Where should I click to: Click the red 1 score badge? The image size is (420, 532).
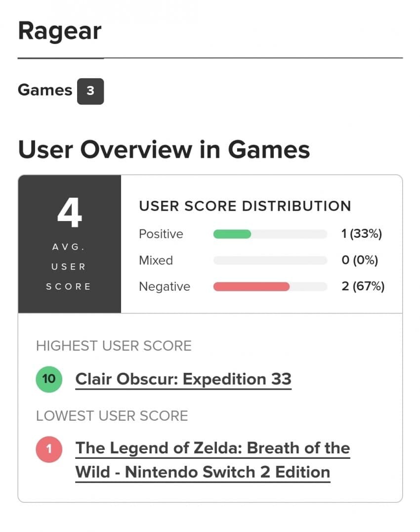point(49,449)
